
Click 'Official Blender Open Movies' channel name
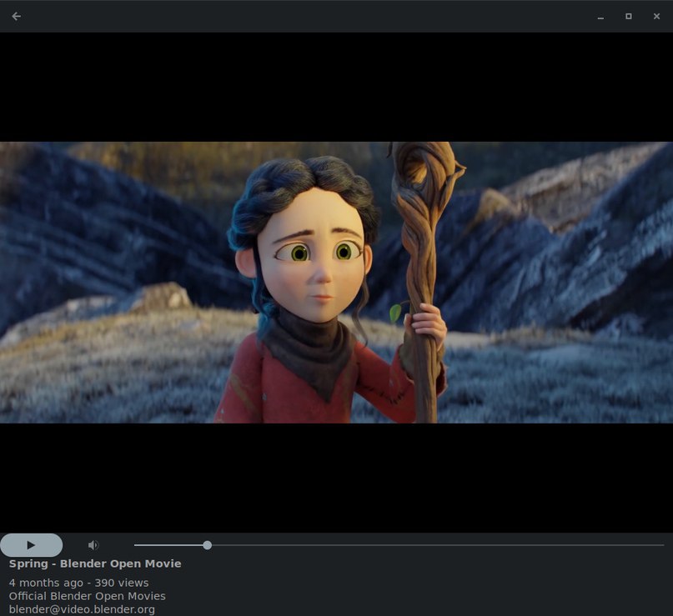[x=87, y=596]
